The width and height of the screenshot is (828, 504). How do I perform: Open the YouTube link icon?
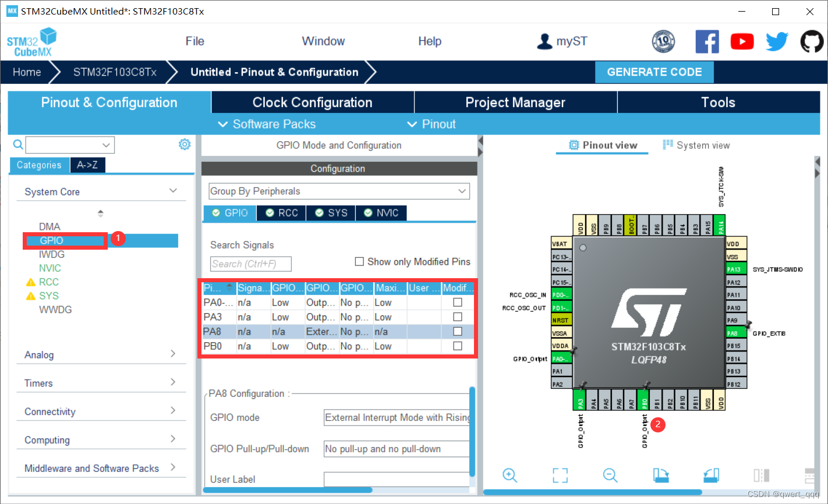point(742,41)
